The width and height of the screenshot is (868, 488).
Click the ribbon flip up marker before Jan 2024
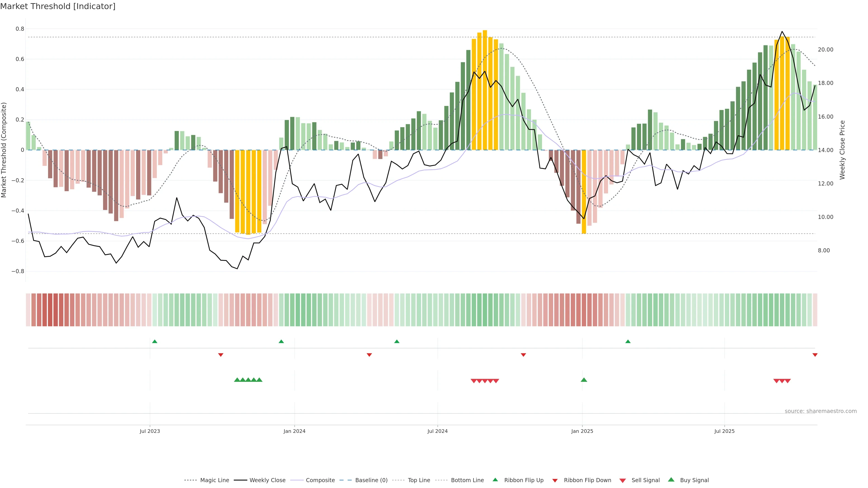[281, 342]
